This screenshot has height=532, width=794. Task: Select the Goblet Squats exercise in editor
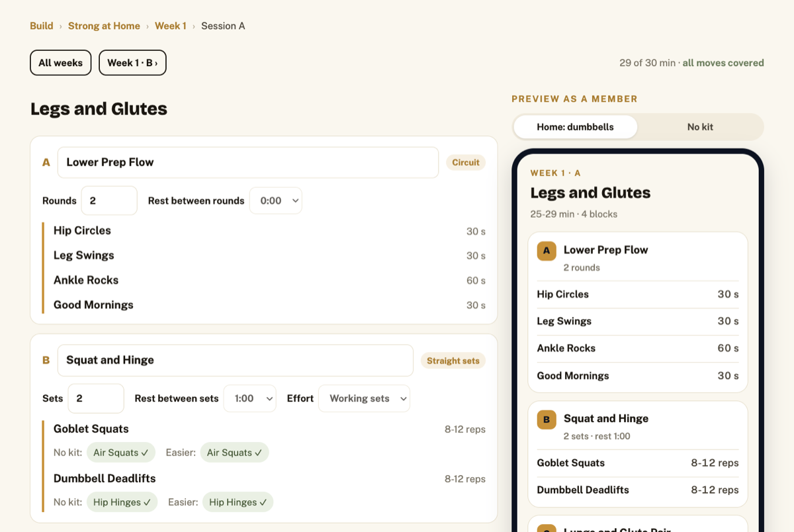(91, 429)
